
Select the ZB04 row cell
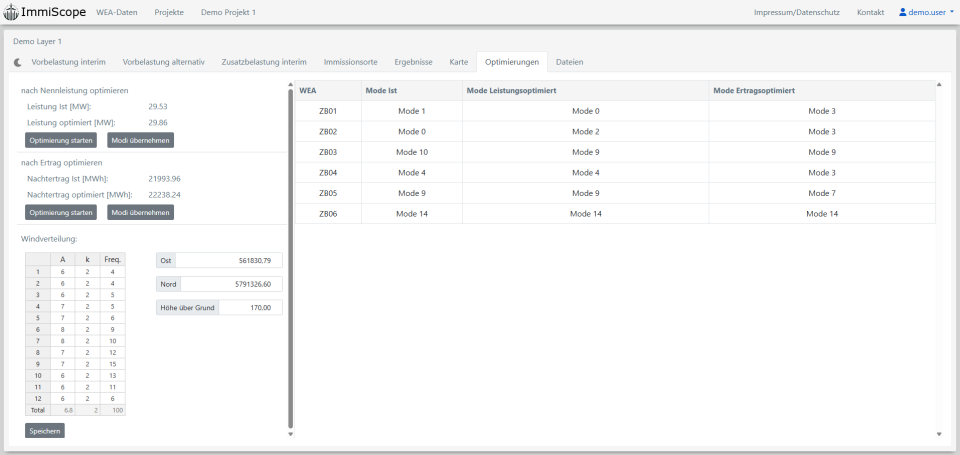point(328,173)
